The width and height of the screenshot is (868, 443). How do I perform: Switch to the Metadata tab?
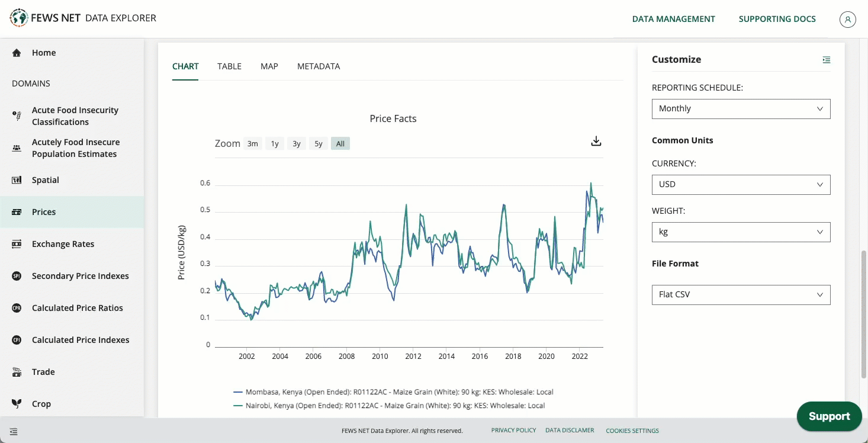click(x=319, y=66)
